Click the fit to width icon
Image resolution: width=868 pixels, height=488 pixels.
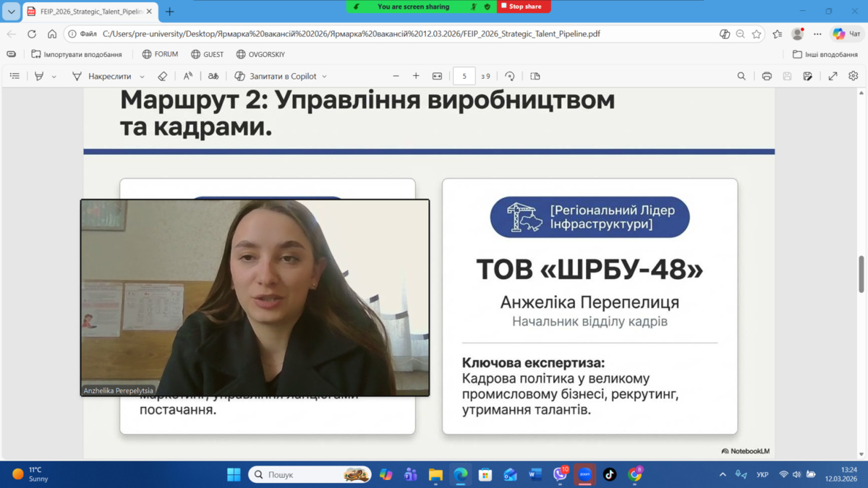click(437, 76)
